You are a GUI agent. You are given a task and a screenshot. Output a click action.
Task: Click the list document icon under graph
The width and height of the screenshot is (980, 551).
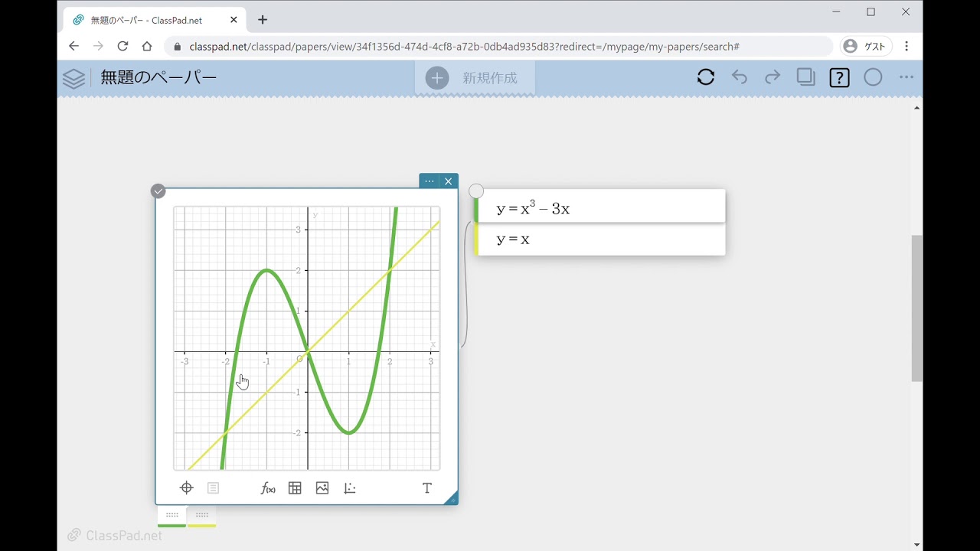pos(213,488)
